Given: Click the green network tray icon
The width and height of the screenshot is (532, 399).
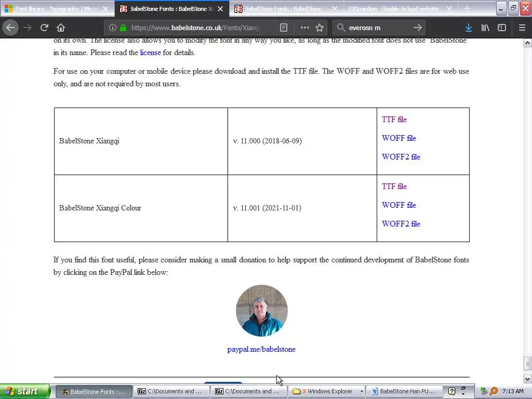Looking at the screenshot, I should click(x=484, y=392).
